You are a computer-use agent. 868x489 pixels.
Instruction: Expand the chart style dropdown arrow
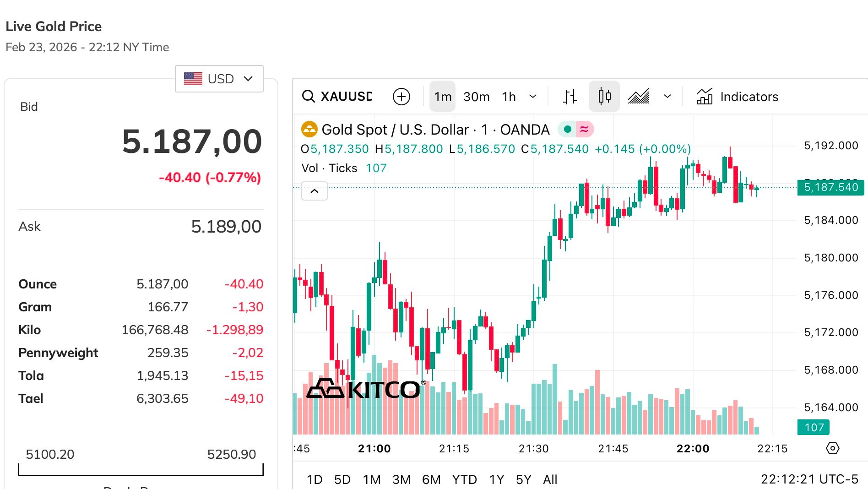[x=667, y=97]
